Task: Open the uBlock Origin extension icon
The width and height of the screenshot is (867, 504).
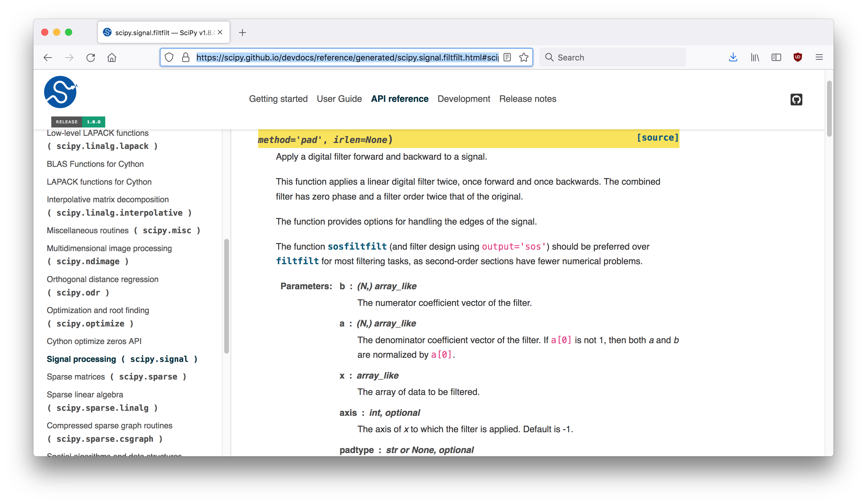Action: tap(798, 57)
